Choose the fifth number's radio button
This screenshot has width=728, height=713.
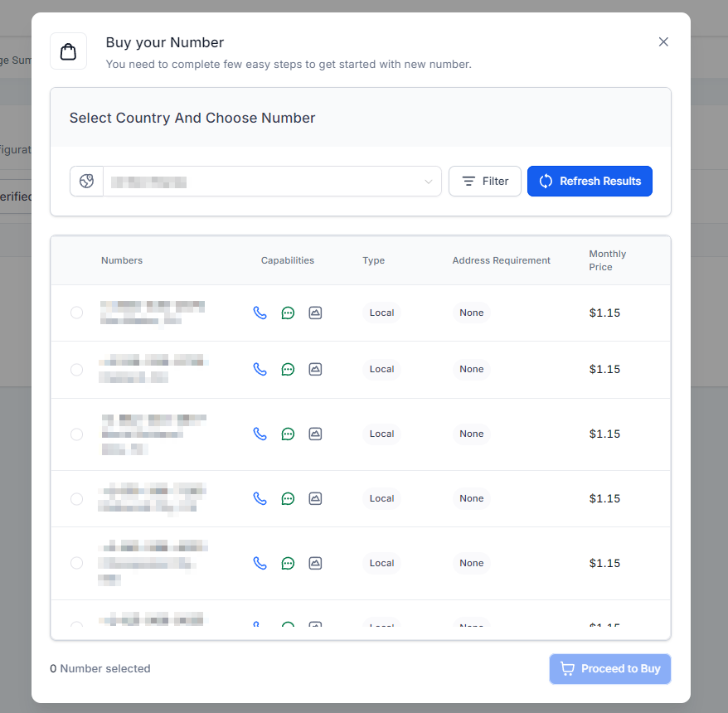76,563
